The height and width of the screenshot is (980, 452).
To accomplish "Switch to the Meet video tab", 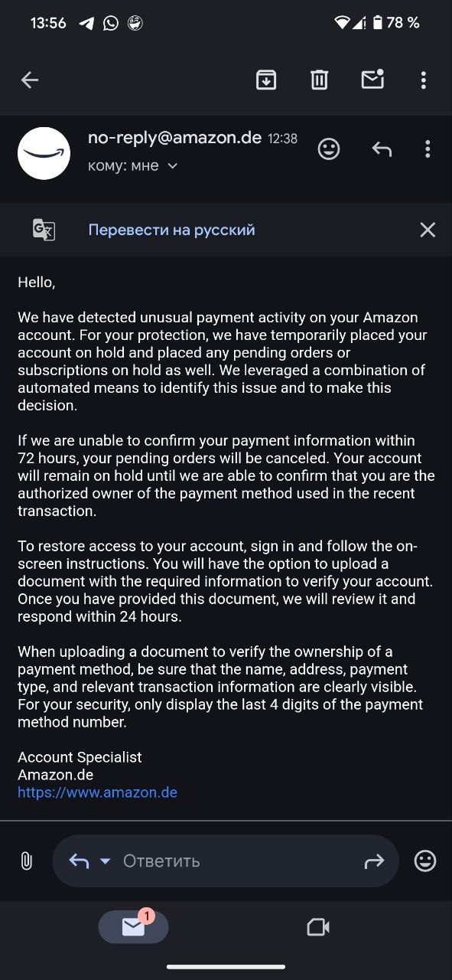I will pyautogui.click(x=317, y=927).
